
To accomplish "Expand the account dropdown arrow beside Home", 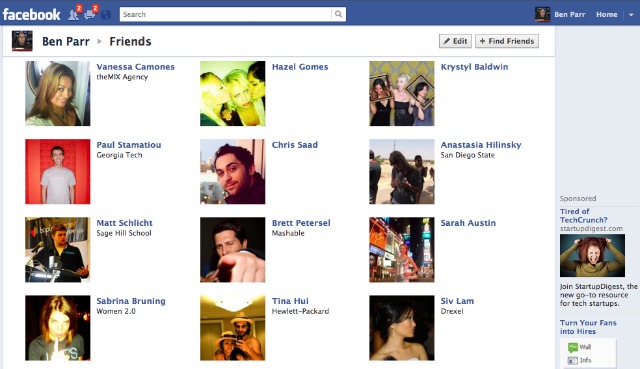I will [631, 15].
